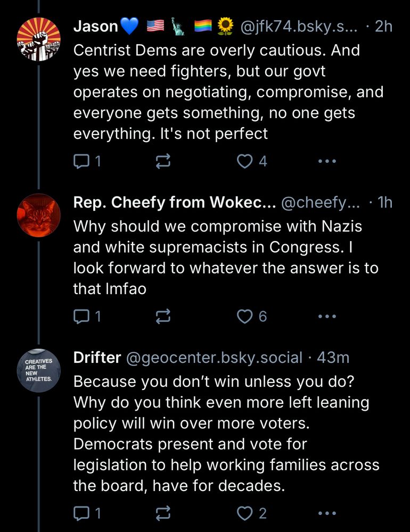The height and width of the screenshot is (532, 410).
Task: Repost Jason's post about Centrist Dems
Action: tap(163, 162)
